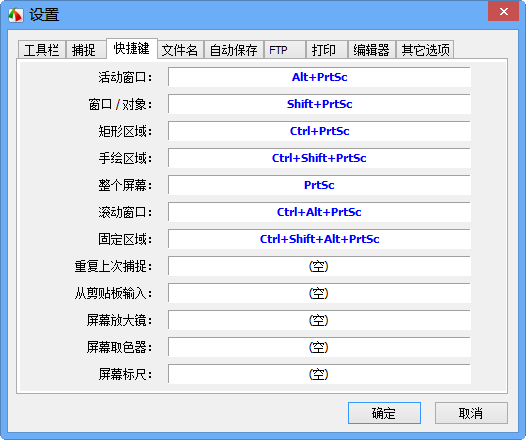Click the empty 屏幕放大镜 hotkey field
This screenshot has width=526, height=440.
coord(319,320)
